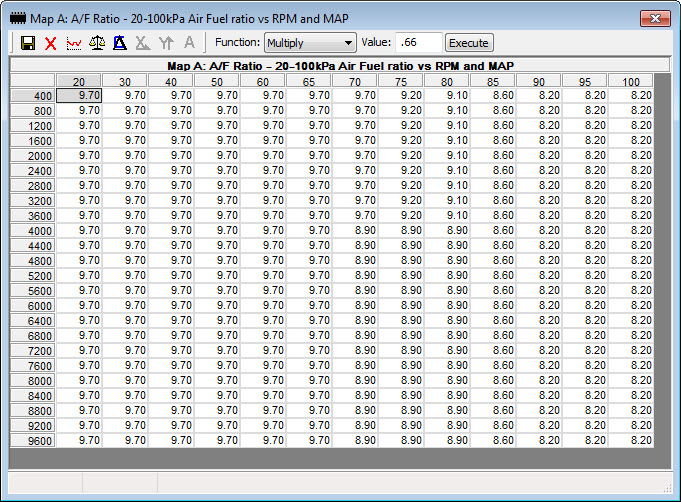Select the 3600 RPM row header
The image size is (681, 502).
pos(33,215)
